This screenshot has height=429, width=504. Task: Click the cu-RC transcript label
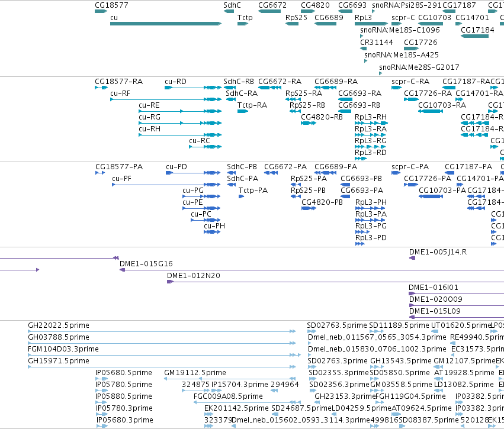click(199, 141)
